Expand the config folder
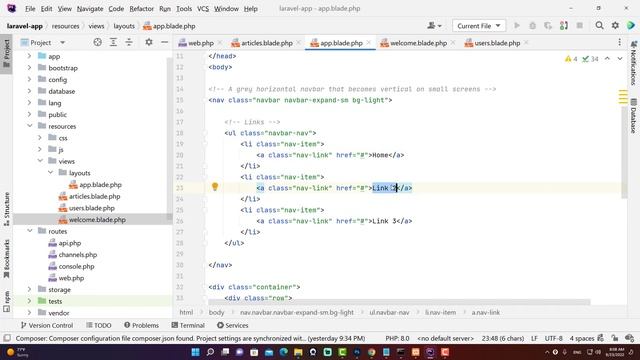640x360 pixels. pos(29,79)
